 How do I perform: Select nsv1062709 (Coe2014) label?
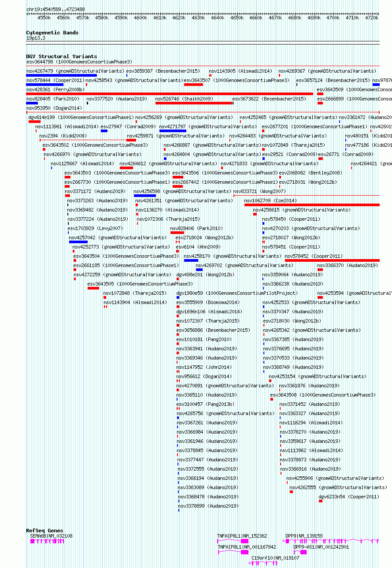click(271, 200)
